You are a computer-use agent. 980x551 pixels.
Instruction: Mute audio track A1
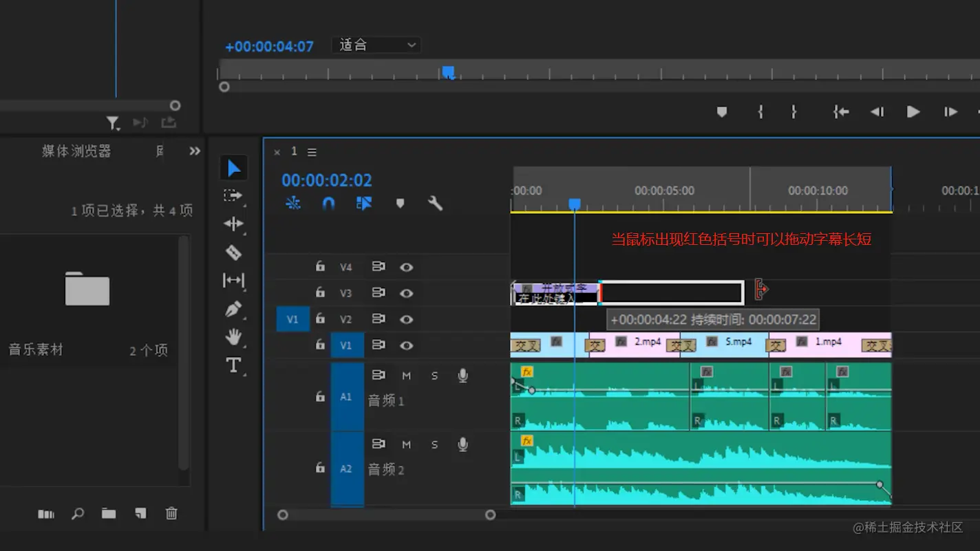click(406, 376)
